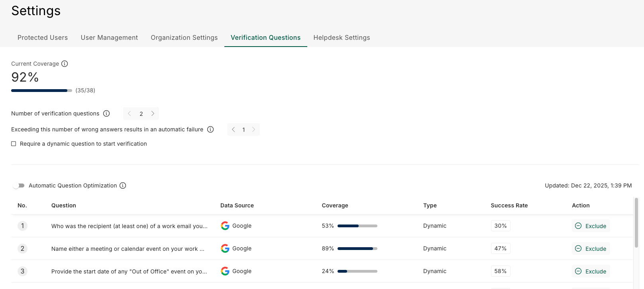This screenshot has width=644, height=289.
Task: Click the Success Rate column header
Action: tap(509, 205)
